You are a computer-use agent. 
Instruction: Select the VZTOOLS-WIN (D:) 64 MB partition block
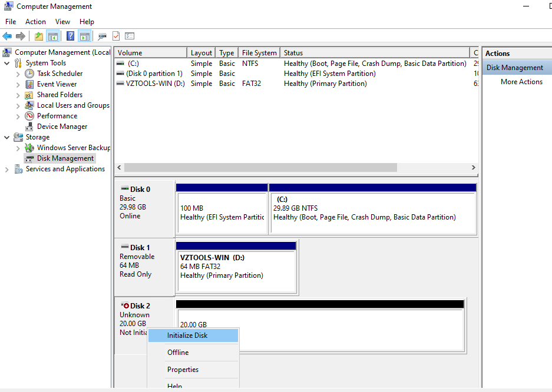pyautogui.click(x=236, y=267)
